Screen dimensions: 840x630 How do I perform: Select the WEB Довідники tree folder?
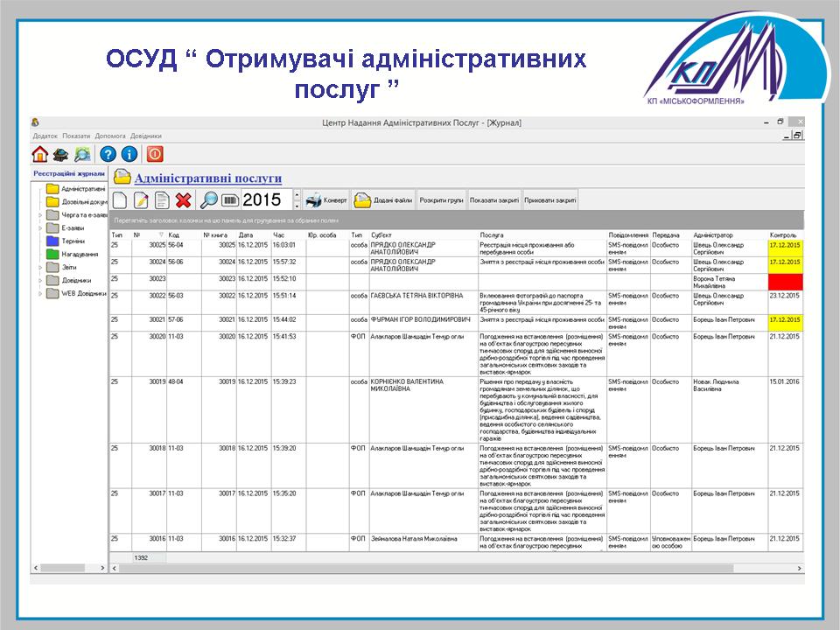coord(84,294)
